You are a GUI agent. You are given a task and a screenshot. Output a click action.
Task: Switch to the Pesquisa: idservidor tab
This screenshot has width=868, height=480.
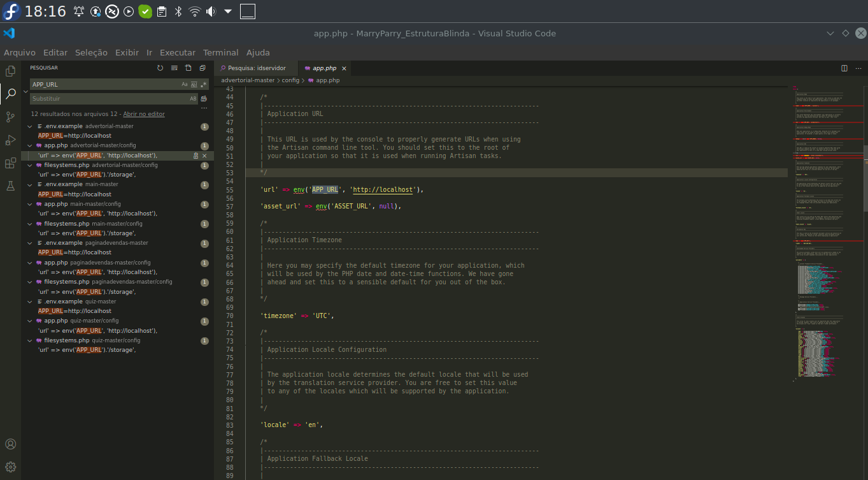257,68
